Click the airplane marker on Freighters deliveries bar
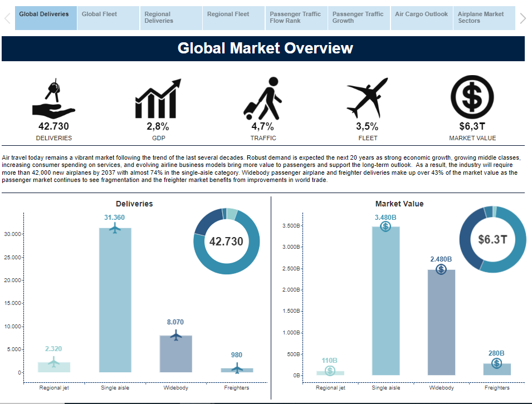 point(237,368)
